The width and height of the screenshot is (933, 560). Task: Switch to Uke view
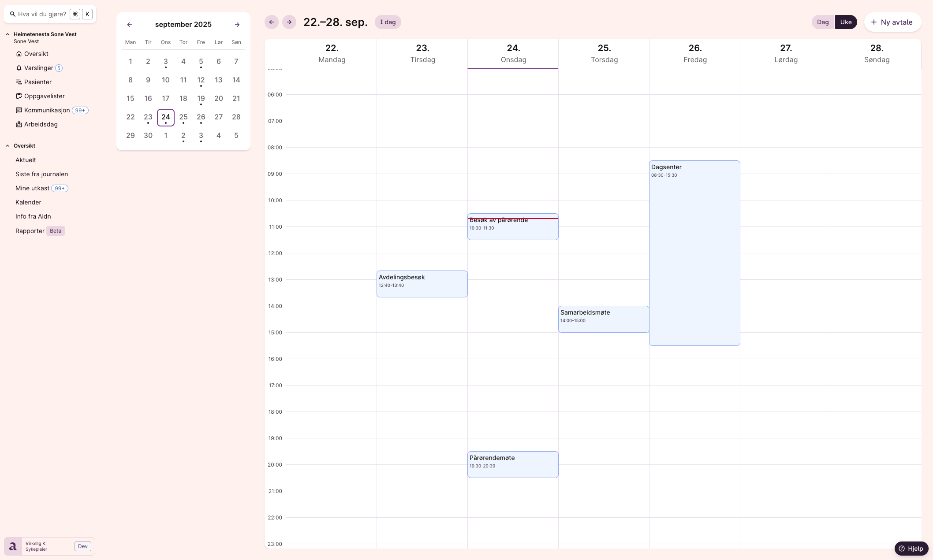(x=846, y=22)
